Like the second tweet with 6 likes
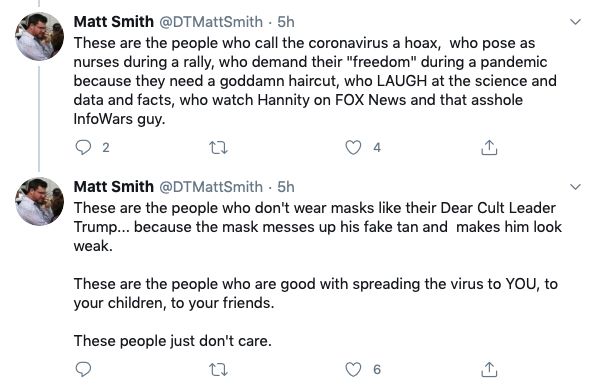 click(353, 370)
